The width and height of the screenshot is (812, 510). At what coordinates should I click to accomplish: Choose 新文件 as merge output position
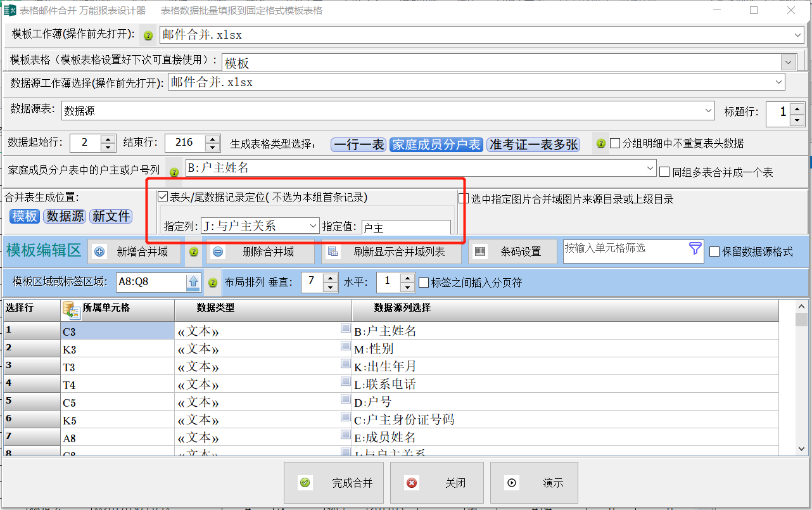111,216
